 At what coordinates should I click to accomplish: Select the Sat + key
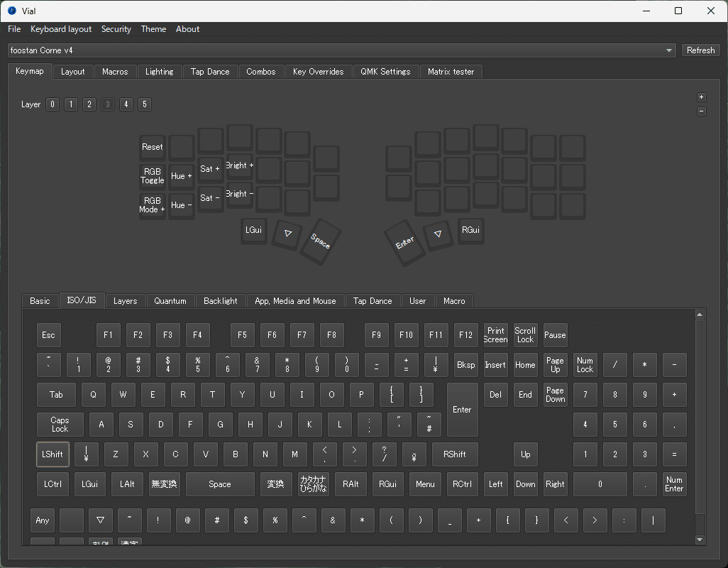pyautogui.click(x=210, y=169)
